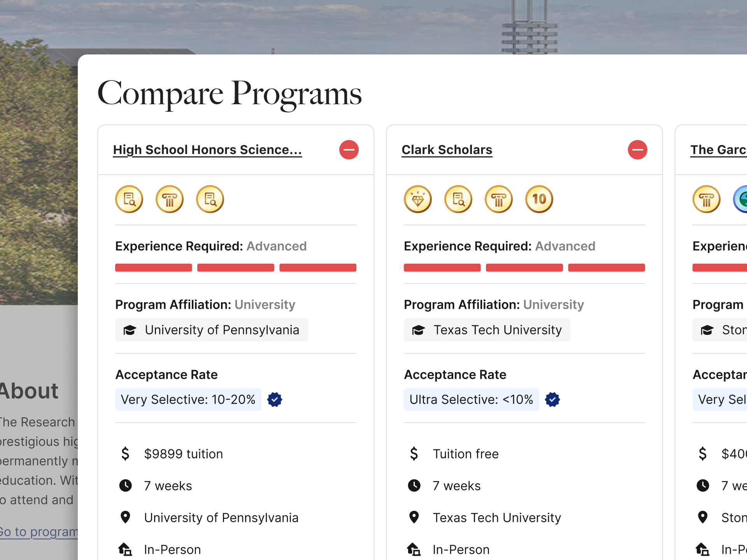747x560 pixels.
Task: Click first research badge under High School Honors
Action: 129,199
